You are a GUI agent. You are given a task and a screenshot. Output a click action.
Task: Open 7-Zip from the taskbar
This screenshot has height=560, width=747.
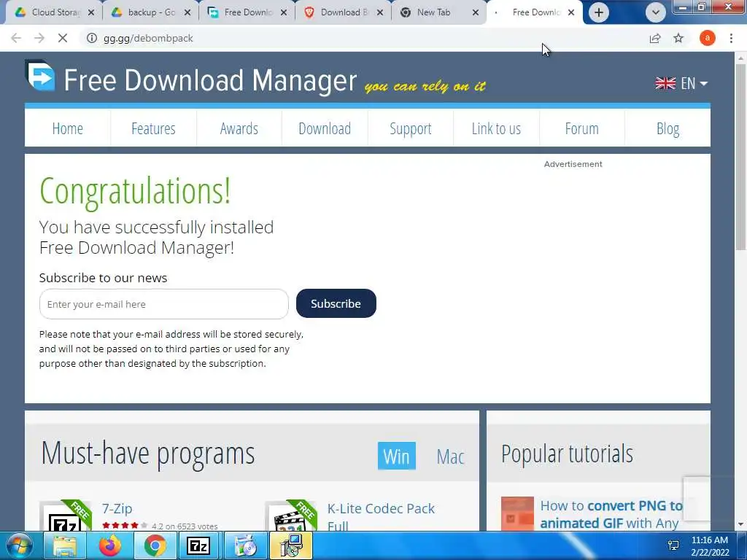click(x=198, y=545)
